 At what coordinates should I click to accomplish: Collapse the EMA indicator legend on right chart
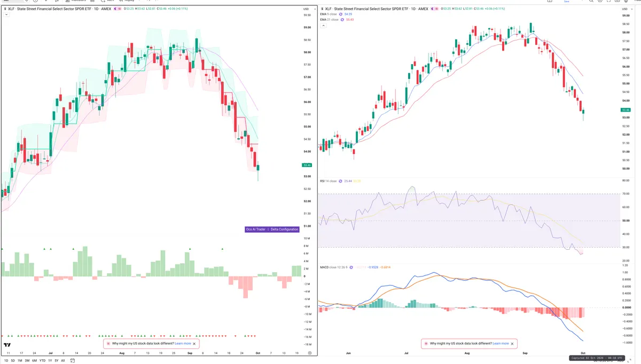[323, 25]
